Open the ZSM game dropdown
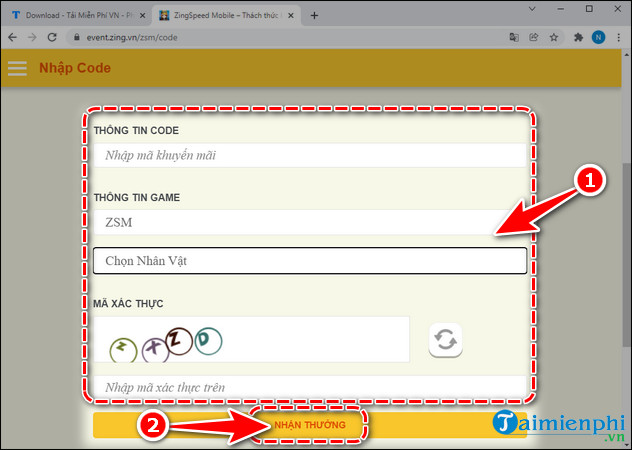Viewport: 632px width, 450px height. pos(310,222)
